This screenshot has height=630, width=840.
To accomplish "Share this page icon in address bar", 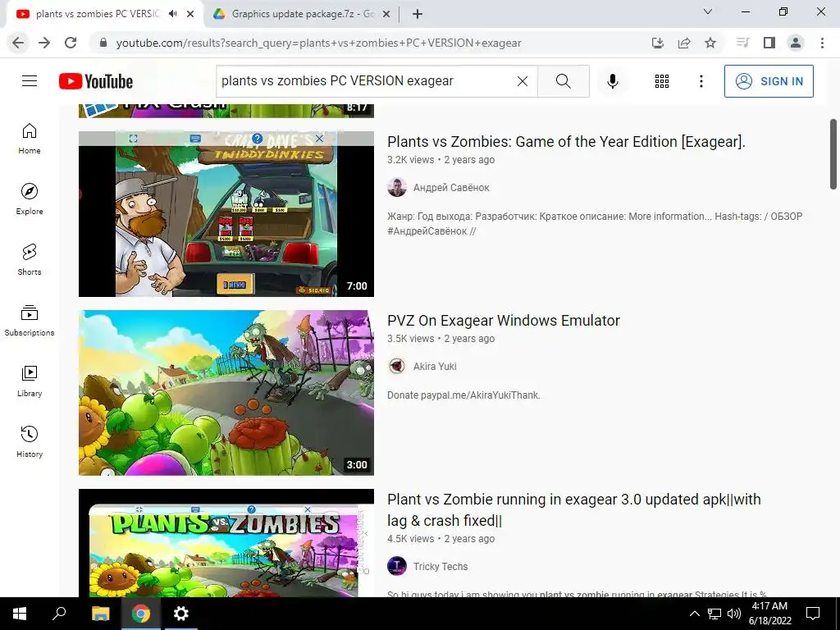I will (684, 43).
